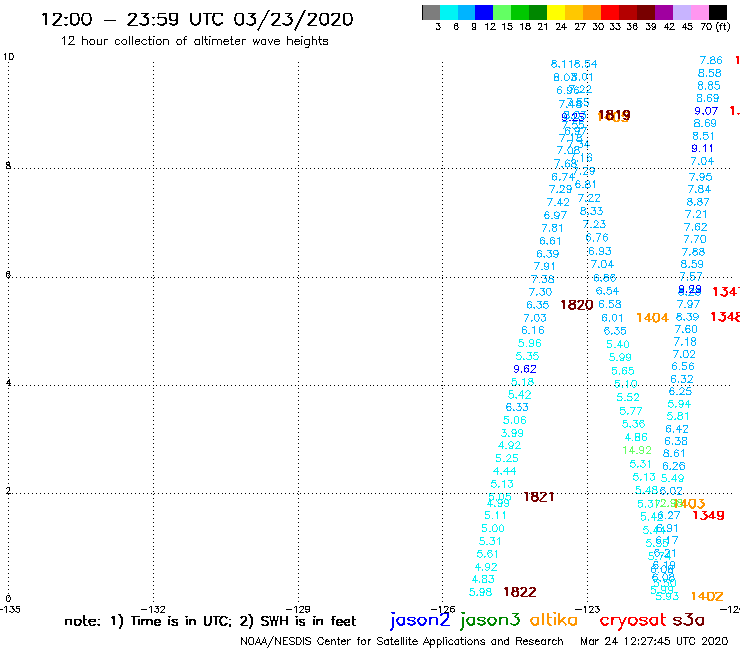
Task: Click the red time marker 1349
Action: tap(708, 515)
